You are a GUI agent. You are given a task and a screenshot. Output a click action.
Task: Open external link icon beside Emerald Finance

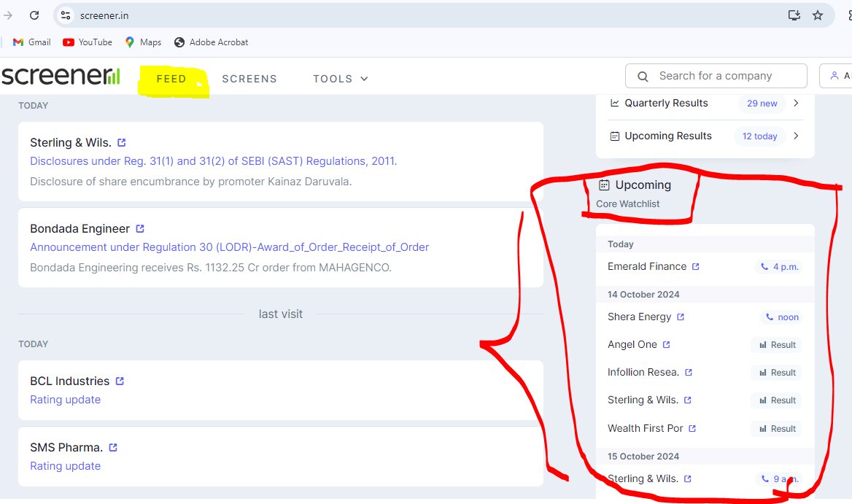pyautogui.click(x=695, y=267)
